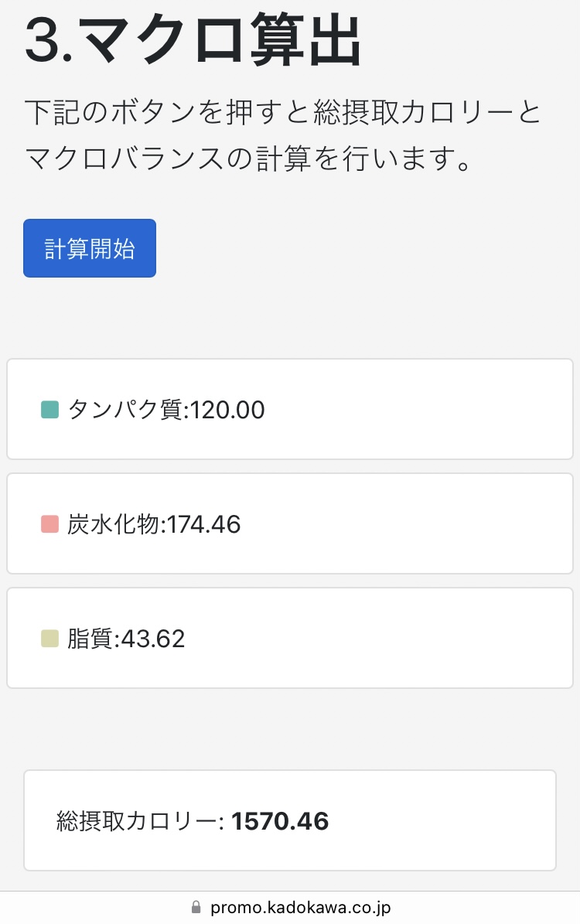
Task: Click the 脂質 result card
Action: click(x=290, y=638)
